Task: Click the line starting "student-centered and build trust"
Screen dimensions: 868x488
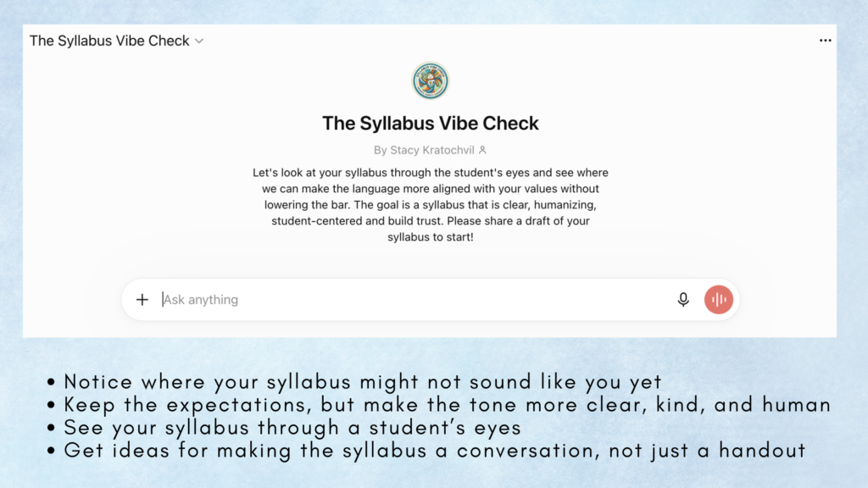Action: coord(430,221)
